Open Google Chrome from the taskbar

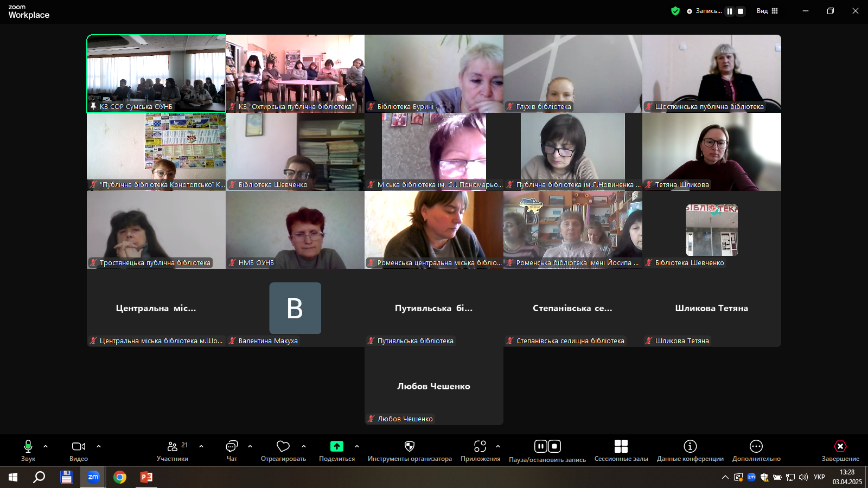coord(120,477)
